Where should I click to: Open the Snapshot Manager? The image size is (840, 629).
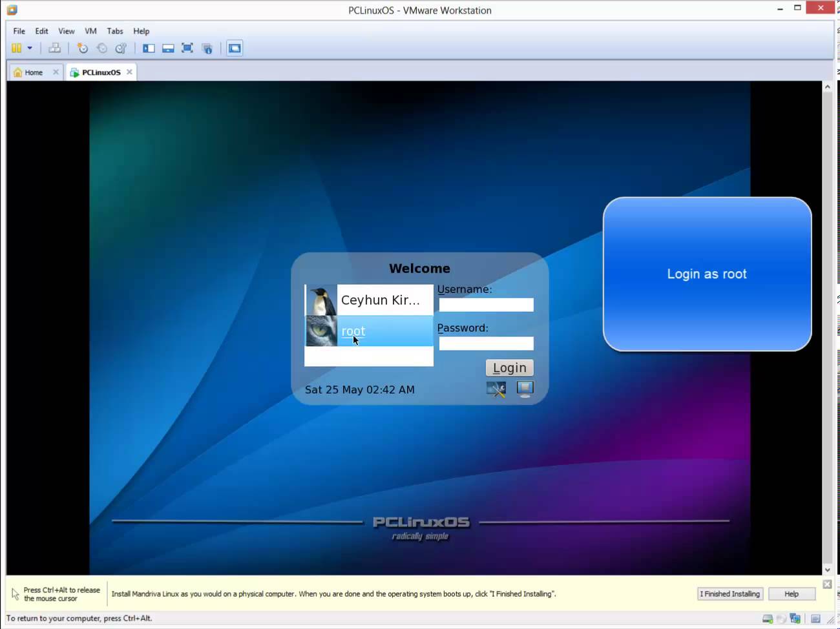(x=121, y=48)
